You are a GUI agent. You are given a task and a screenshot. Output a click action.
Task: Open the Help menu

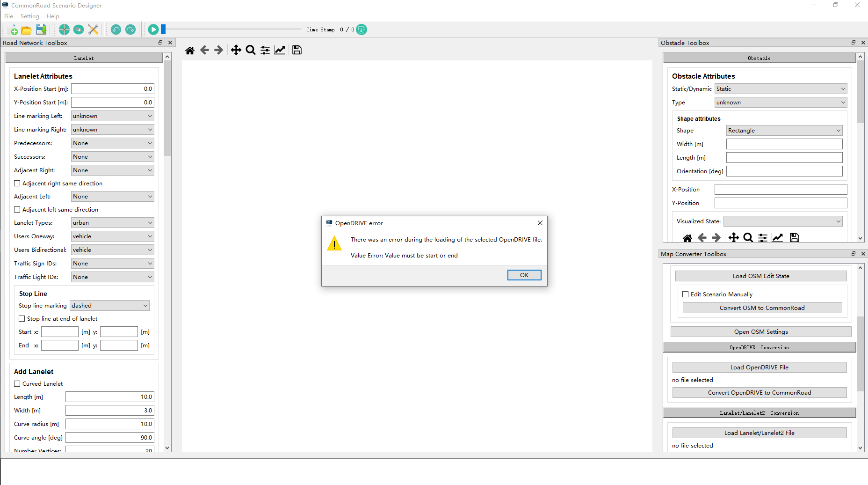tap(53, 16)
